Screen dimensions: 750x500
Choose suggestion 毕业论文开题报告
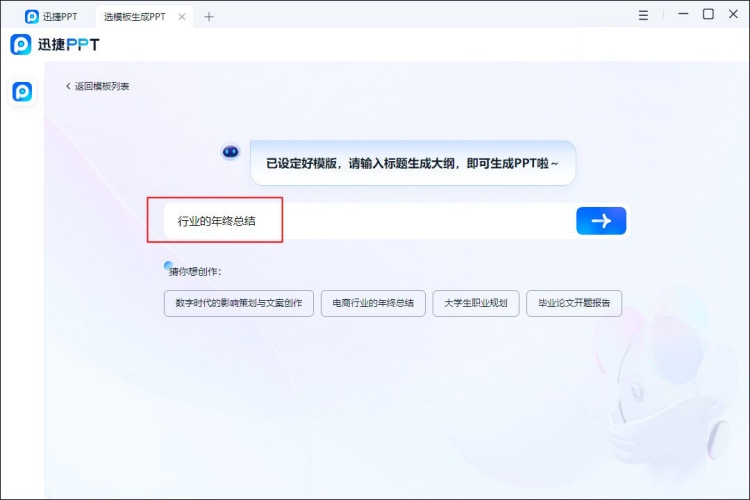574,303
